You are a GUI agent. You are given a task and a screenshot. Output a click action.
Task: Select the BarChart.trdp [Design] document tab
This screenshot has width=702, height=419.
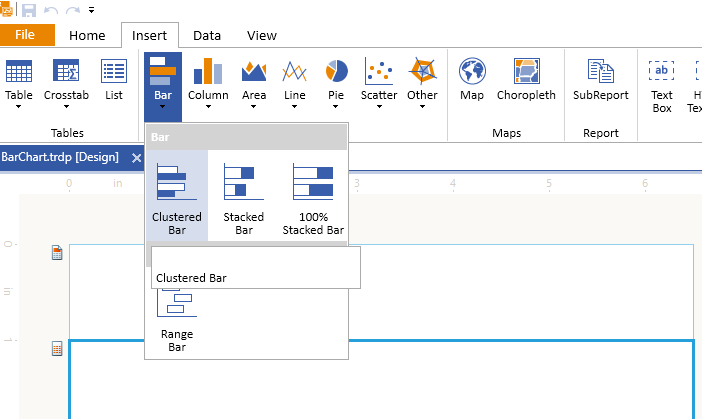(60, 157)
